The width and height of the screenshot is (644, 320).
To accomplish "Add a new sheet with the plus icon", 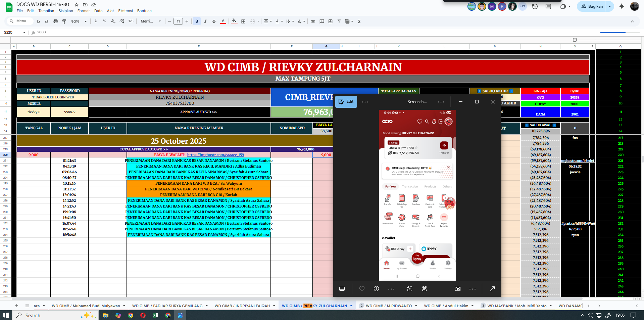I will pos(16,306).
